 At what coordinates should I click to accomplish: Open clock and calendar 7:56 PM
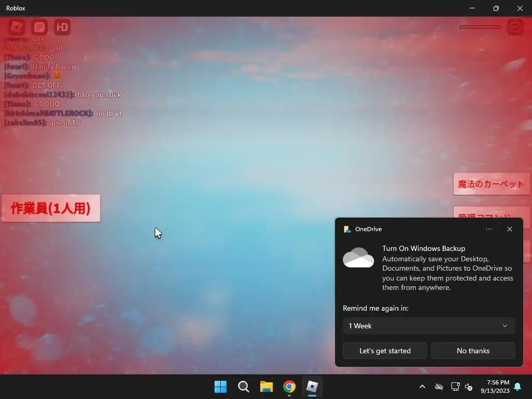(x=495, y=387)
